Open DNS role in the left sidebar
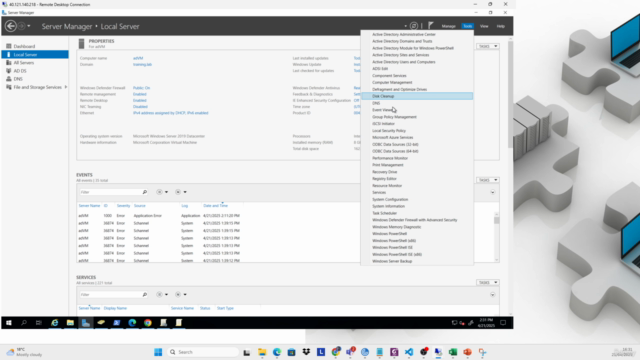Viewport: 640px width, 360px height. 18,79
